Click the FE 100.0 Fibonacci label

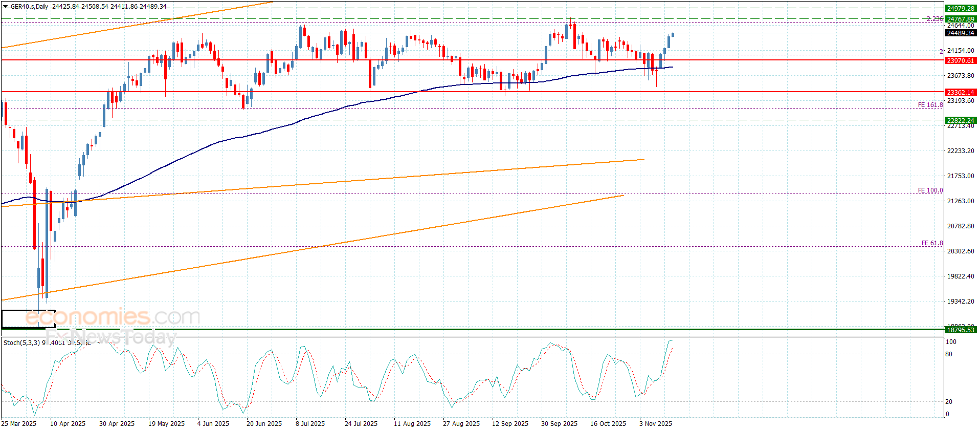(x=930, y=190)
